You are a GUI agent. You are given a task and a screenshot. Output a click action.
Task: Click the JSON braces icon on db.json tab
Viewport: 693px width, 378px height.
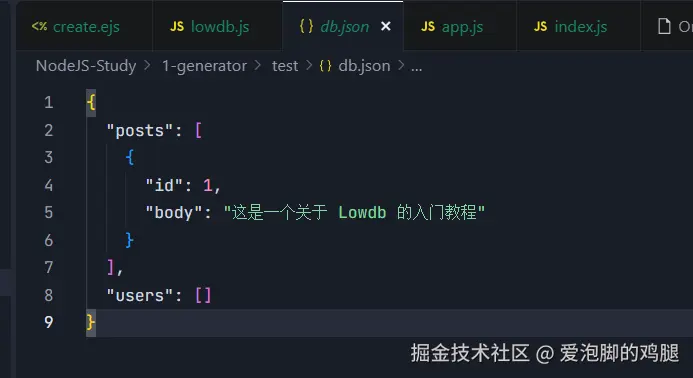[x=306, y=26]
